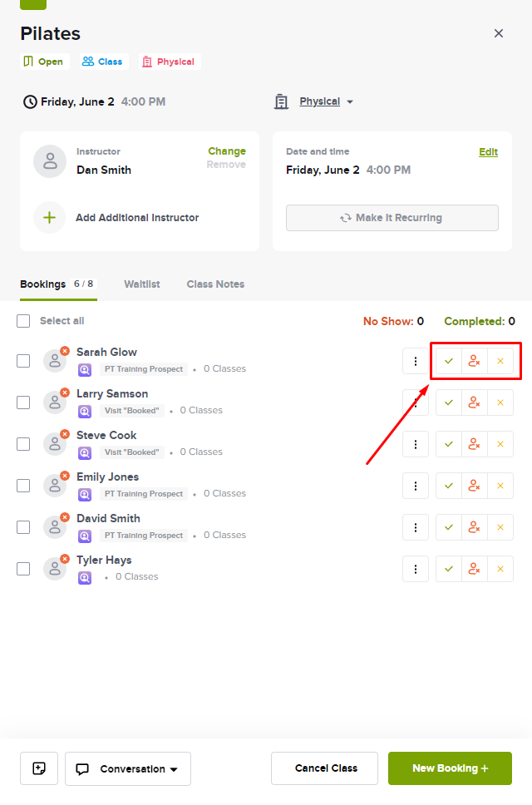The height and width of the screenshot is (805, 532).
Task: Click the Edit link for date and time
Action: click(x=489, y=152)
